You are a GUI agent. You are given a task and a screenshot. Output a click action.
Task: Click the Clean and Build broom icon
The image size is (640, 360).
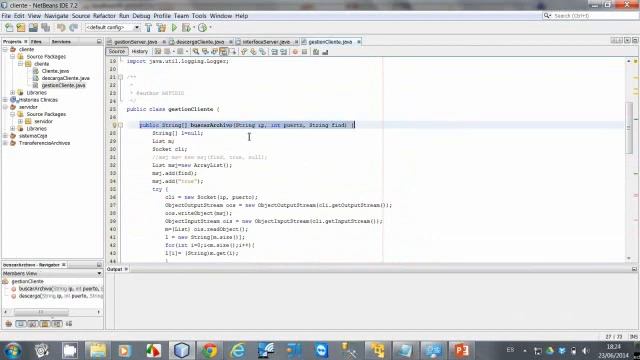[x=161, y=28]
